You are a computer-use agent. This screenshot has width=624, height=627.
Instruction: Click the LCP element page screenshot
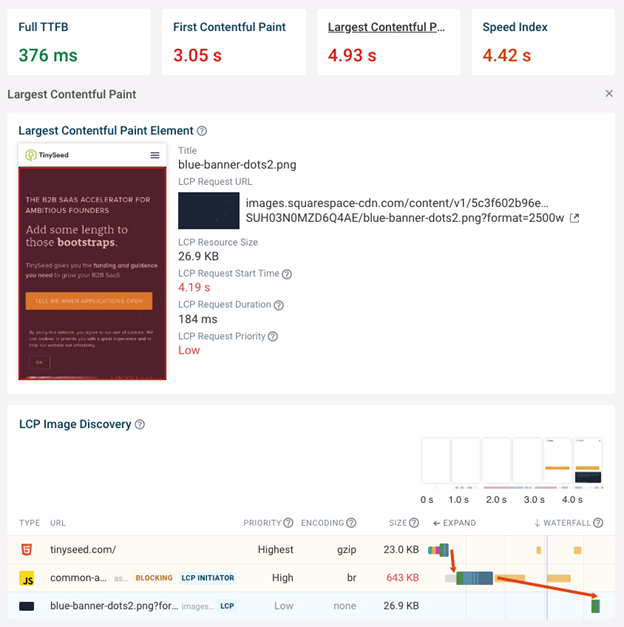(92, 262)
